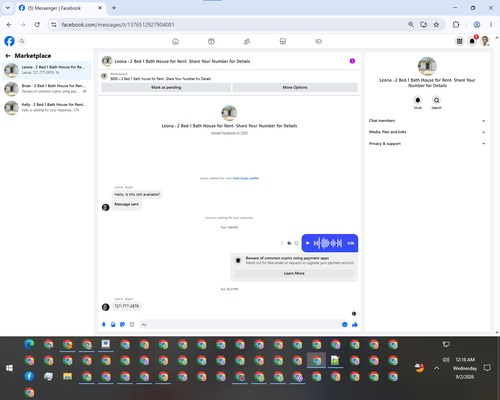The image size is (500, 400).
Task: Click the "727-777-2679" message bubble
Action: pyautogui.click(x=126, y=306)
